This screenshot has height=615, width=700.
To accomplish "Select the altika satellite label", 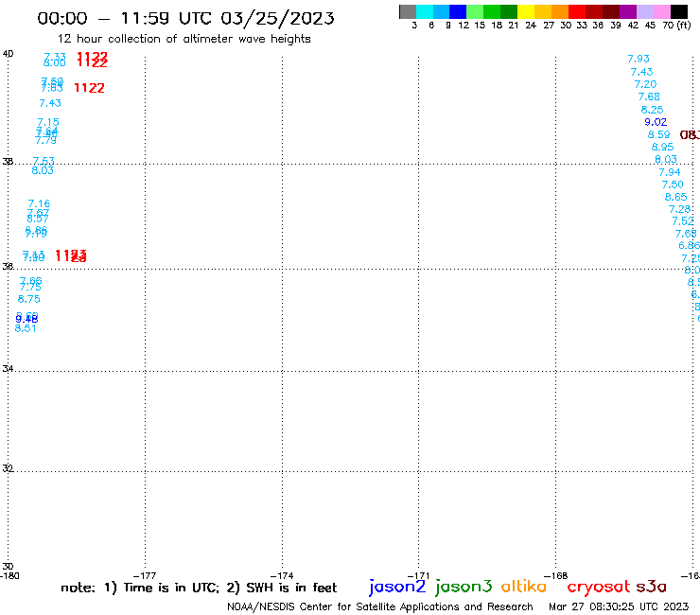I will 523,587.
